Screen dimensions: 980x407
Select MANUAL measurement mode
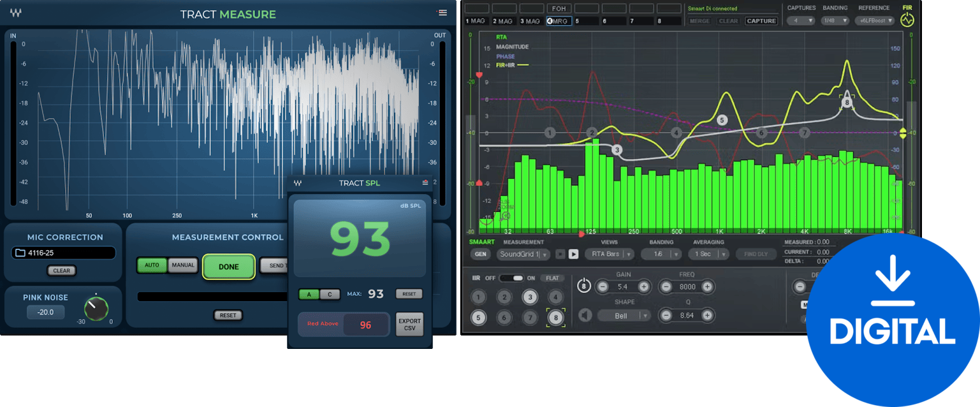point(183,265)
